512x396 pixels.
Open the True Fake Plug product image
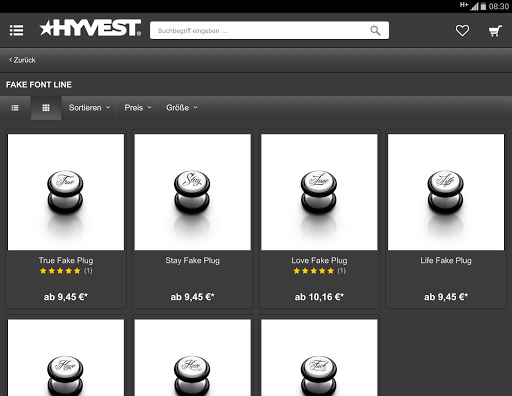[x=66, y=192]
